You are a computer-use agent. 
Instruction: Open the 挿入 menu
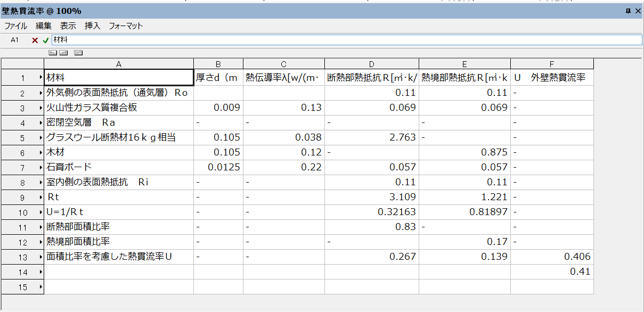(93, 26)
